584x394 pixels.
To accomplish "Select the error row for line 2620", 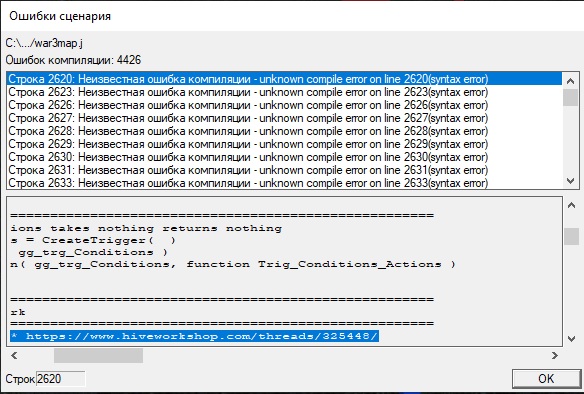I will click(284, 79).
